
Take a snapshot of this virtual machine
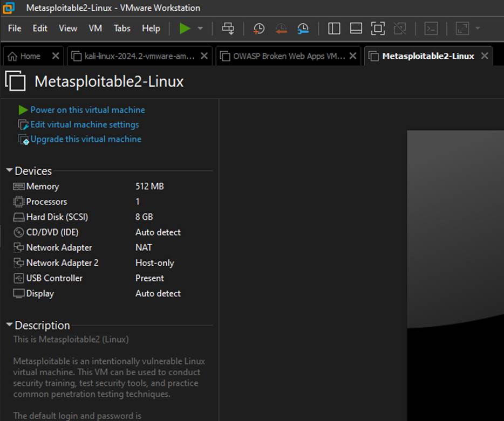pyautogui.click(x=259, y=29)
